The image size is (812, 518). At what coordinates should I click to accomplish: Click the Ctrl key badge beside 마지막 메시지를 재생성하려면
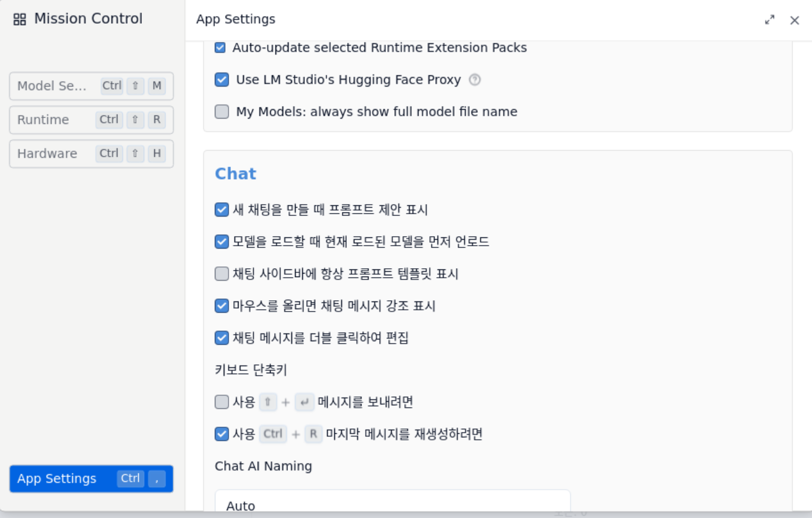point(273,434)
